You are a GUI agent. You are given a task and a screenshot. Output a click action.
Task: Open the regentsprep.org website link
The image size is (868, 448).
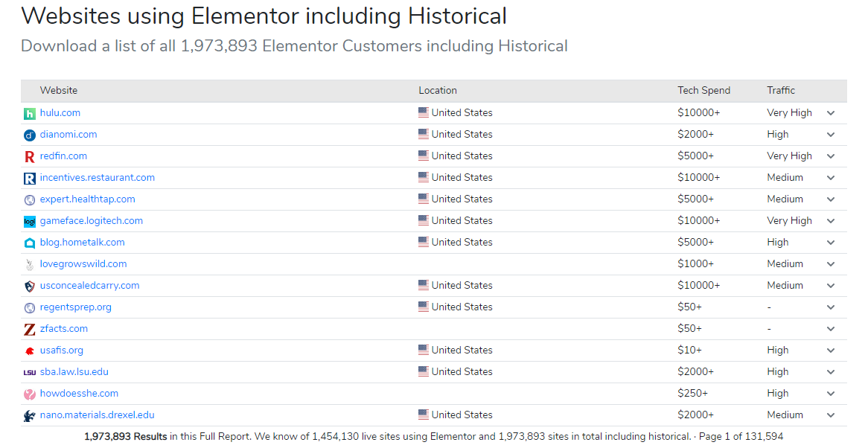pyautogui.click(x=75, y=307)
